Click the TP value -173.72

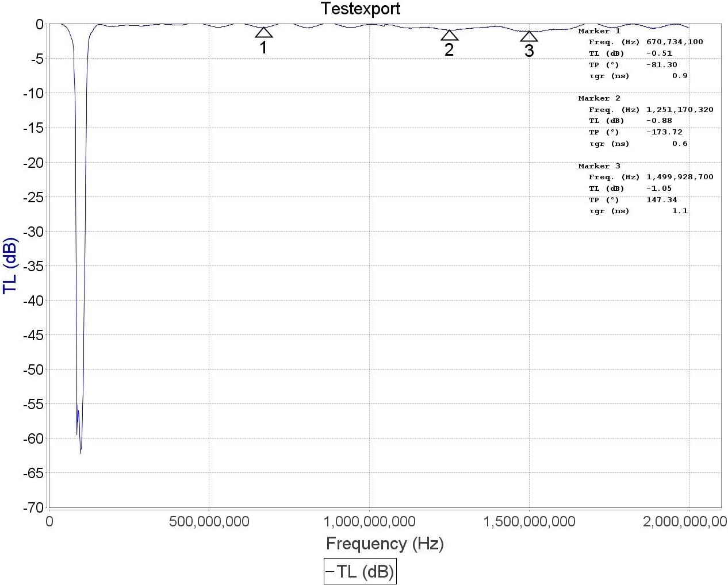pos(664,132)
